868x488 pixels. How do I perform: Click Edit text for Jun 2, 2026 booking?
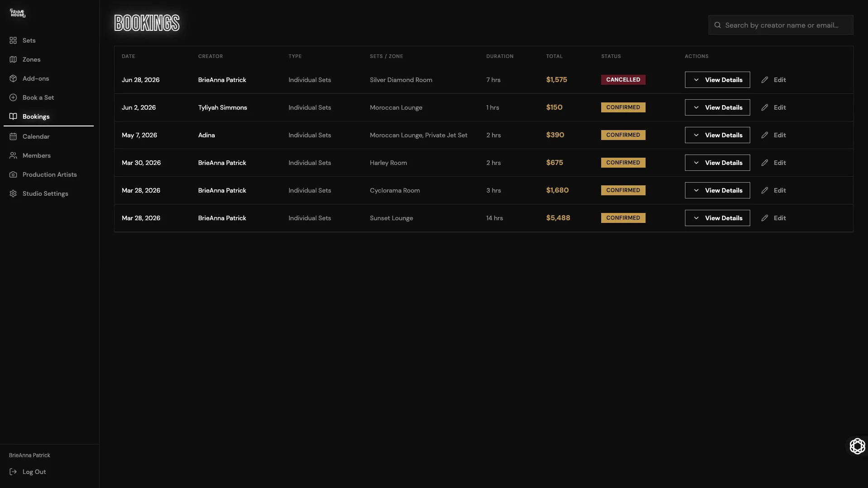(x=780, y=107)
